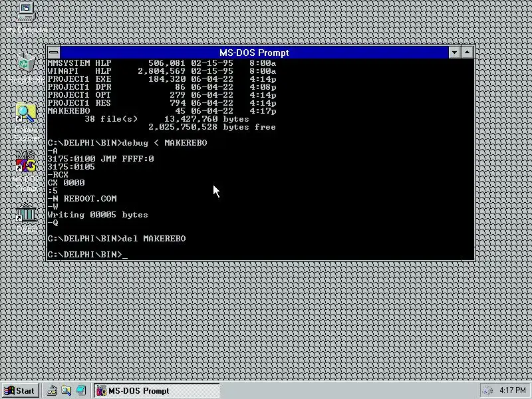Open the Start menu
532x399 pixels.
20,391
